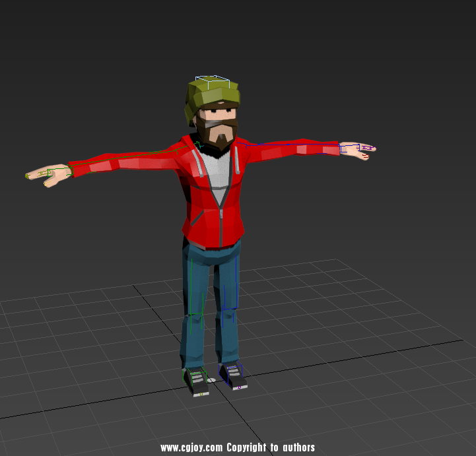Click the white hoodie drawstring

(x=199, y=165)
